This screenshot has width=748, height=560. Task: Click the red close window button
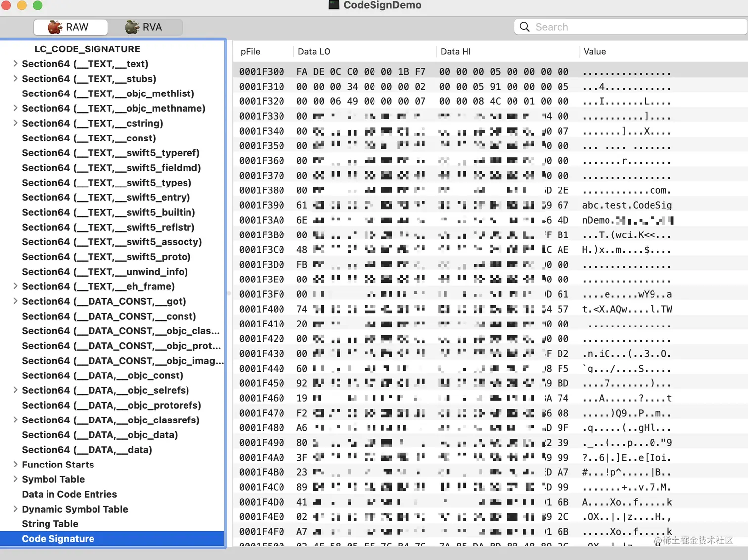point(6,5)
